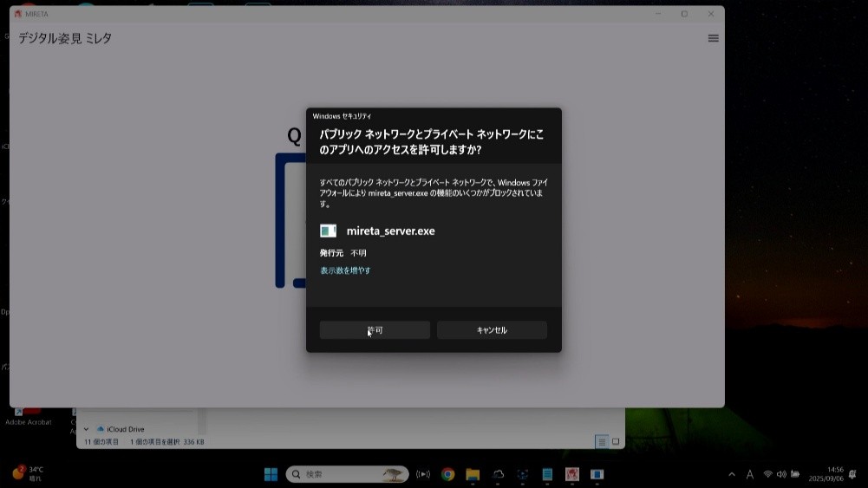Image resolution: width=868 pixels, height=488 pixels.
Task: Launch Google Chrome from the taskbar
Action: coord(447,474)
